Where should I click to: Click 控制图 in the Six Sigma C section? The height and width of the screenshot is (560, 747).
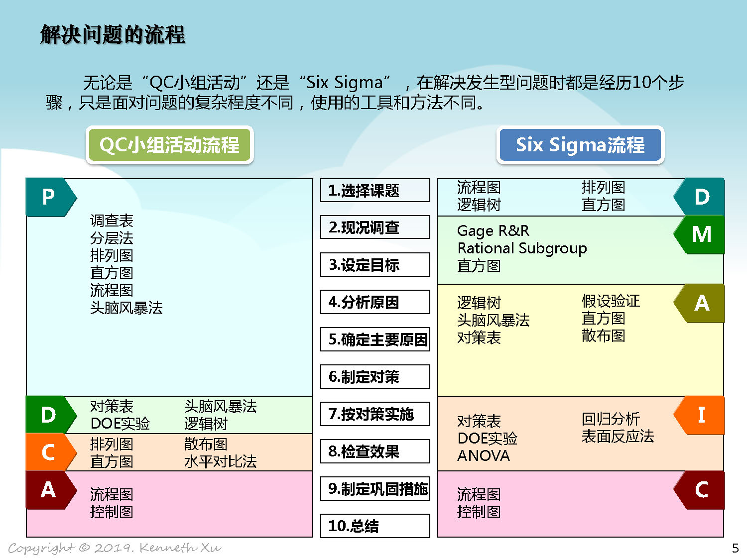pyautogui.click(x=479, y=512)
